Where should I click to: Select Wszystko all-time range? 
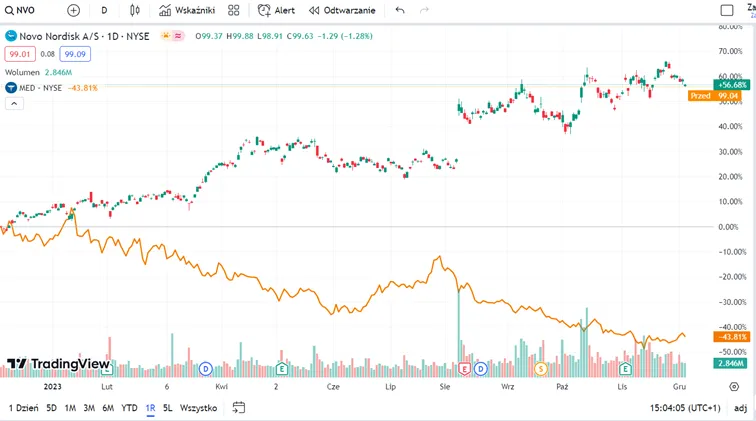tap(198, 408)
